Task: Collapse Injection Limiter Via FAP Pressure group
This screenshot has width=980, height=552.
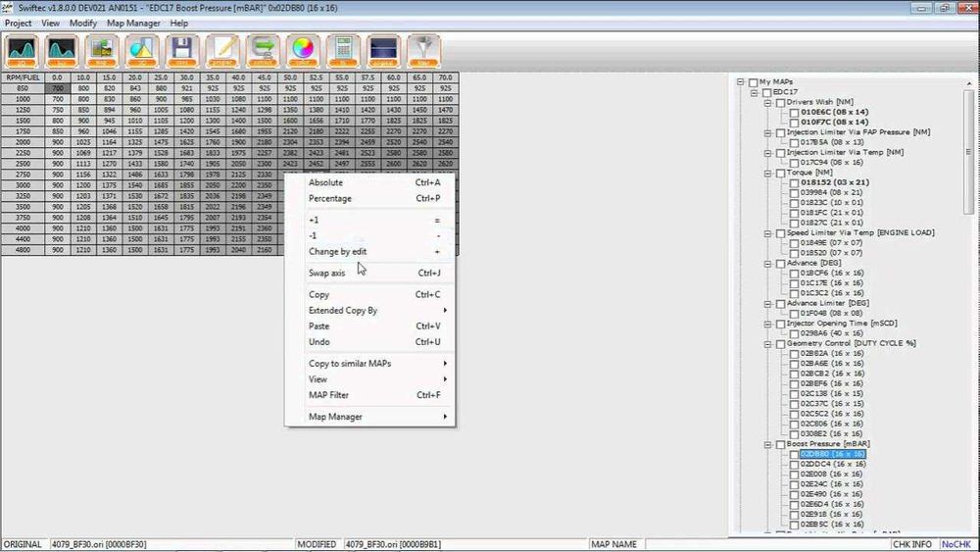Action: (x=768, y=132)
